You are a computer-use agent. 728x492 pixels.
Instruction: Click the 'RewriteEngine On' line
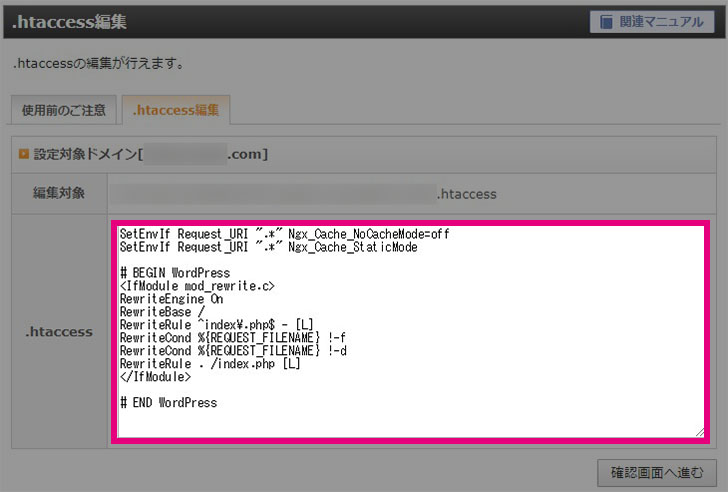pos(171,299)
